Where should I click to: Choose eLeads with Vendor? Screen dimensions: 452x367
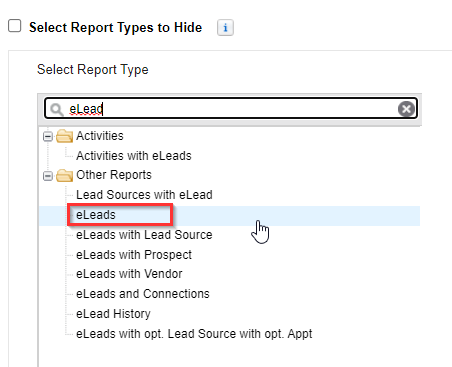coord(129,274)
